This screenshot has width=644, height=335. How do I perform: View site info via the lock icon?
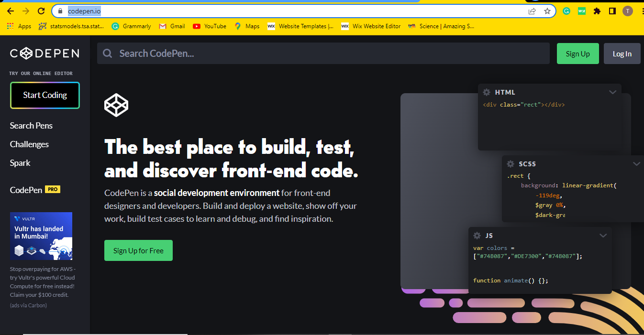point(60,11)
